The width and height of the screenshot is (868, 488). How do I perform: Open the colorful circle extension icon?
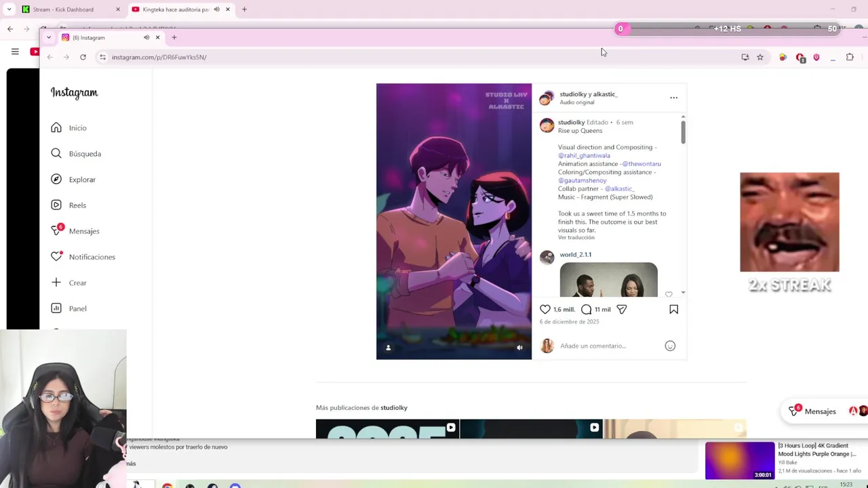pyautogui.click(x=783, y=57)
